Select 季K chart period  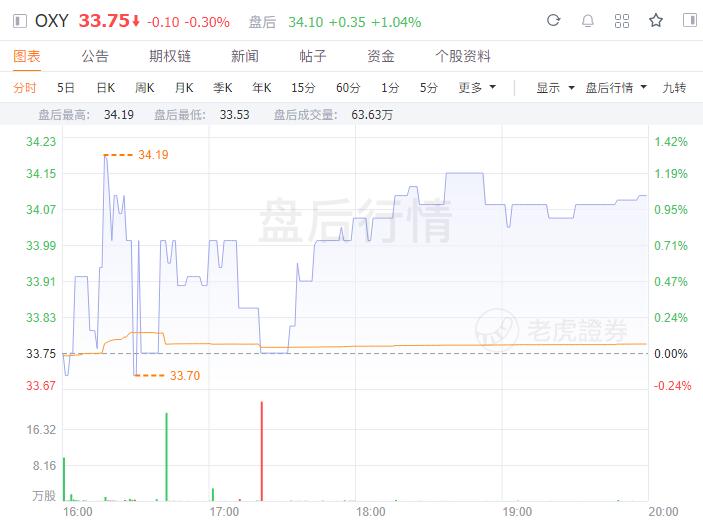tap(223, 87)
